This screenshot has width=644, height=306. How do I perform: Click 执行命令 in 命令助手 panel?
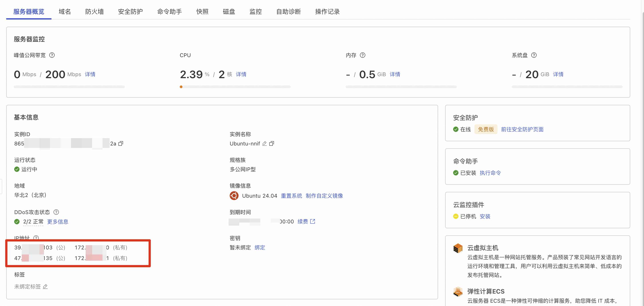pos(490,173)
